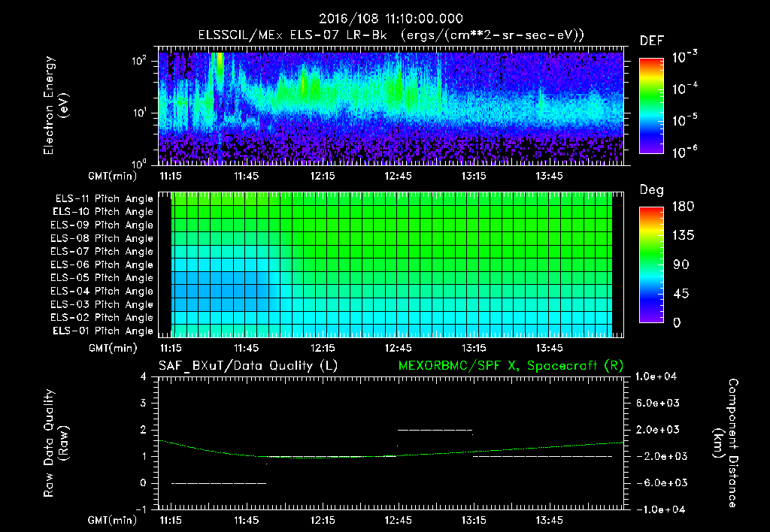Click the -1 tick on data quality axis
Screen dimensions: 770x532
point(141,509)
